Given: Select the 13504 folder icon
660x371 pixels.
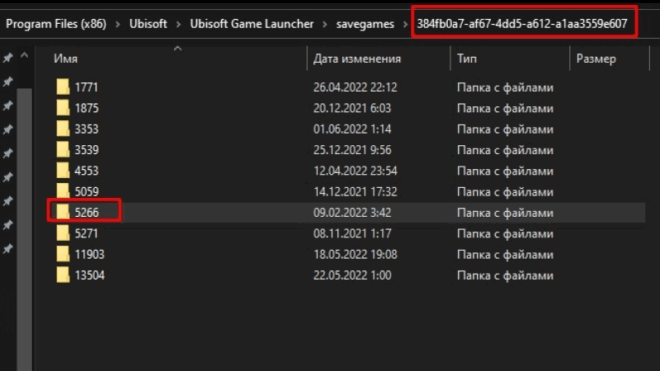Looking at the screenshot, I should (63, 275).
